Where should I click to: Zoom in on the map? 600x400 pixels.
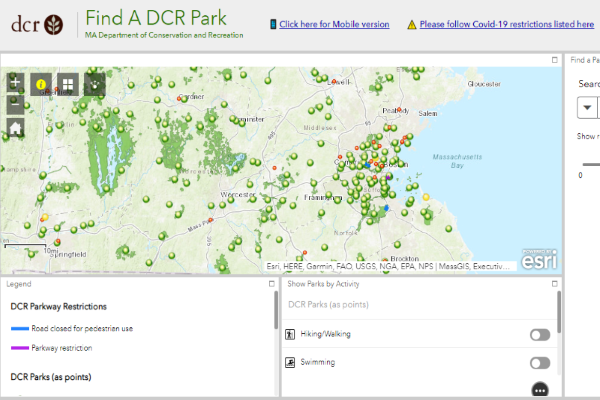pyautogui.click(x=16, y=83)
